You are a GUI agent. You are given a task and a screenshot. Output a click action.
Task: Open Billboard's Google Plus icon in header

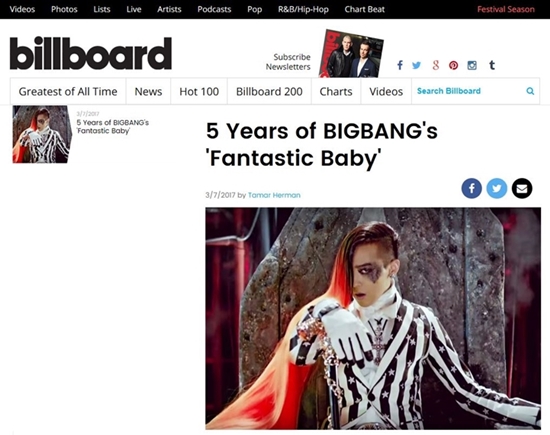pos(436,65)
